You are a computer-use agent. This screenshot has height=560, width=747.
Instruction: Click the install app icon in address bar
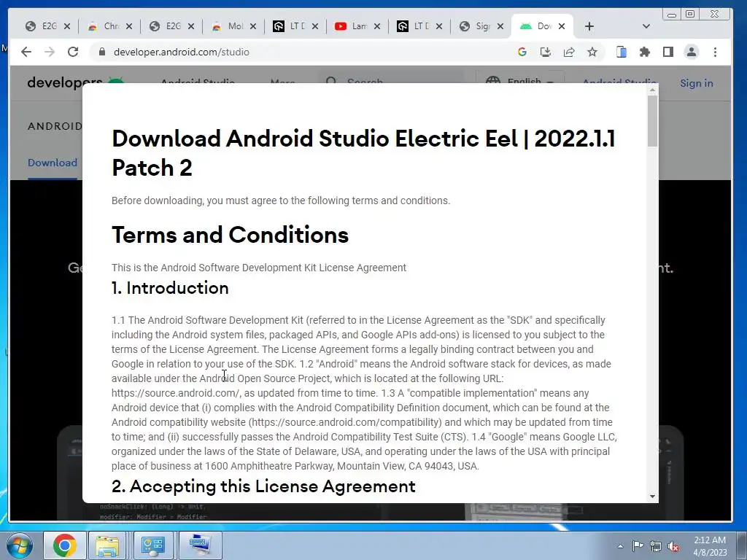tap(546, 52)
